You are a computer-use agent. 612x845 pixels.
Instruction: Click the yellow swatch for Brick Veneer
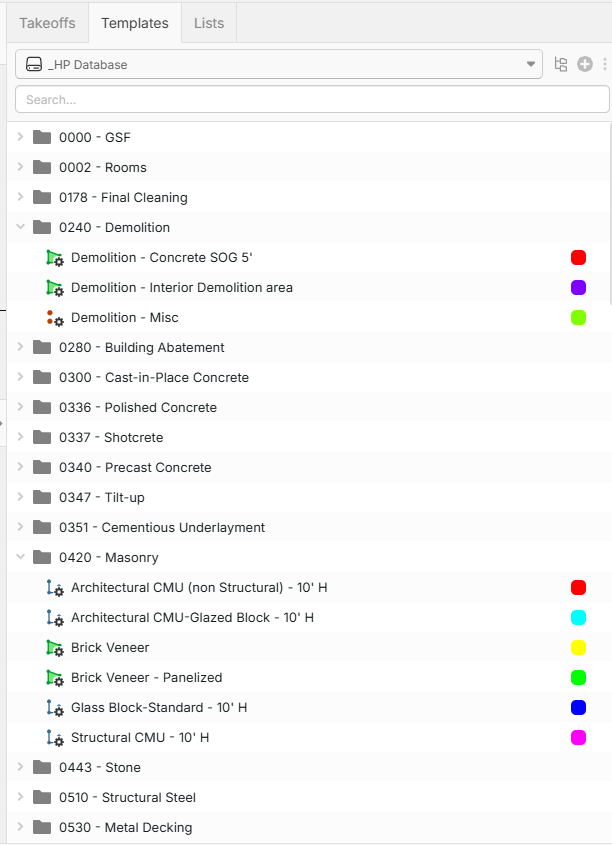[x=578, y=648]
